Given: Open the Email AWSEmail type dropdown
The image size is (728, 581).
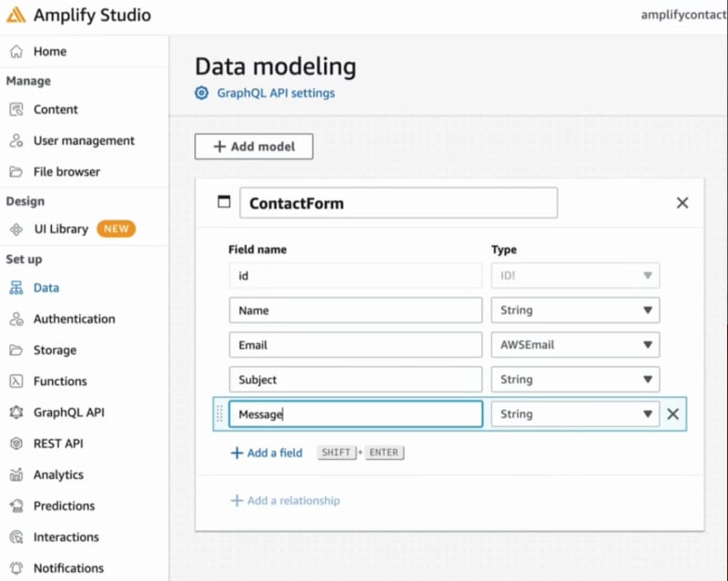Looking at the screenshot, I should 575,344.
